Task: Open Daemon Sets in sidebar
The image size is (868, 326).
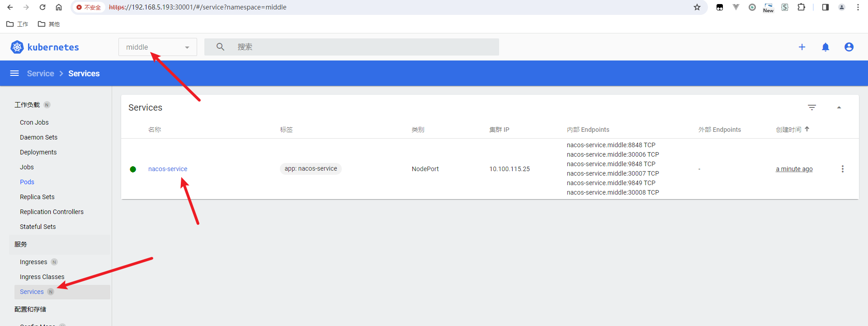Action: (x=39, y=137)
